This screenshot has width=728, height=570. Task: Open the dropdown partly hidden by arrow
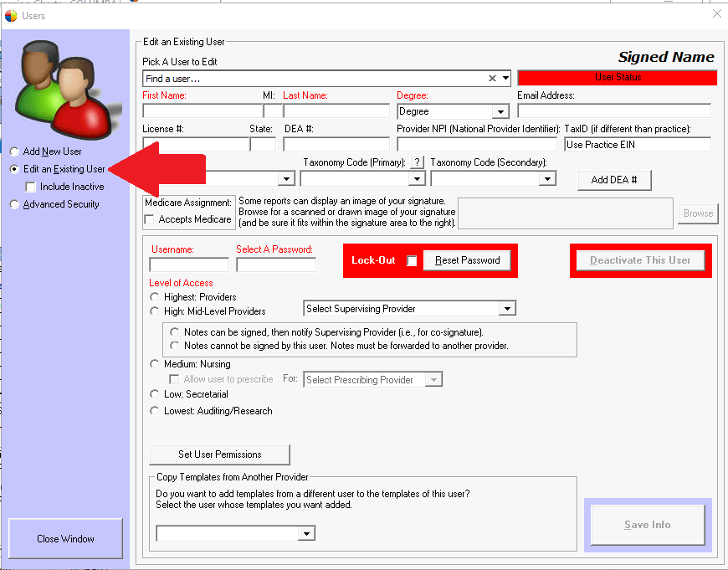(286, 179)
